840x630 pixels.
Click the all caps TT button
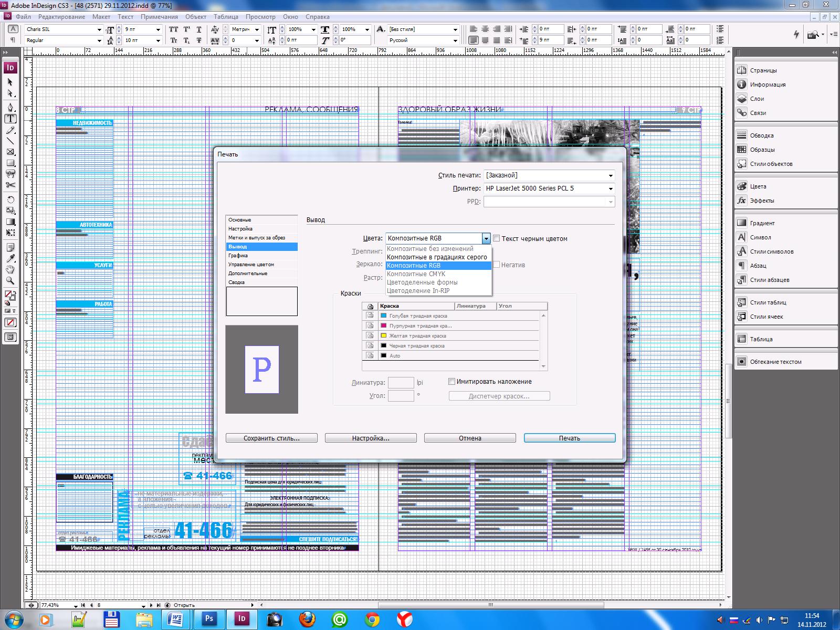174,29
